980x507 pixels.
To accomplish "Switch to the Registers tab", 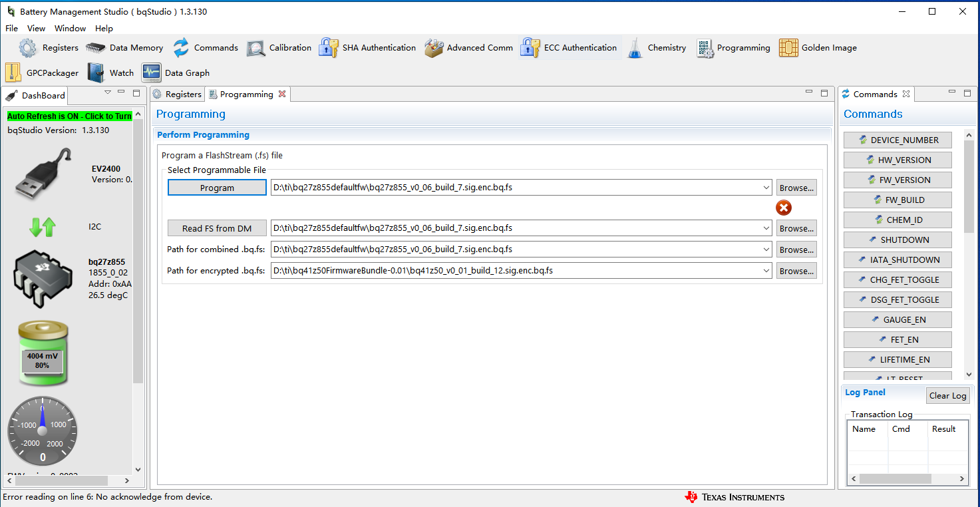I will click(177, 94).
